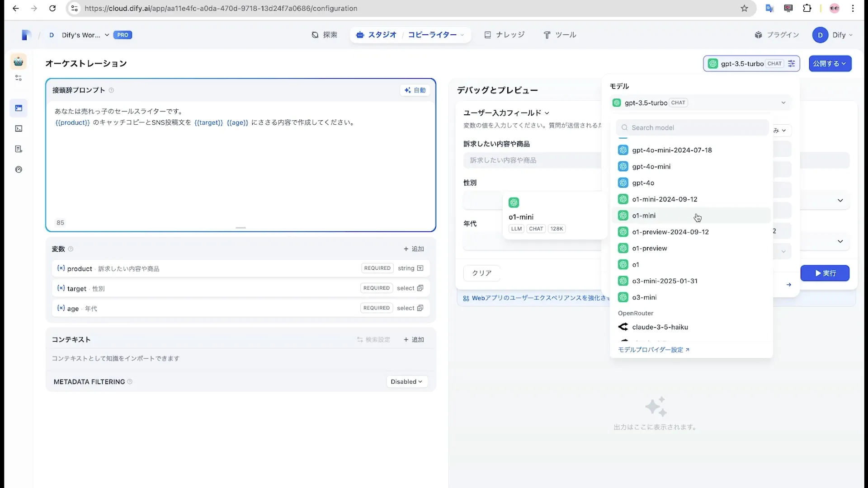The width and height of the screenshot is (868, 488).
Task: Focus the Search model input
Action: 693,128
